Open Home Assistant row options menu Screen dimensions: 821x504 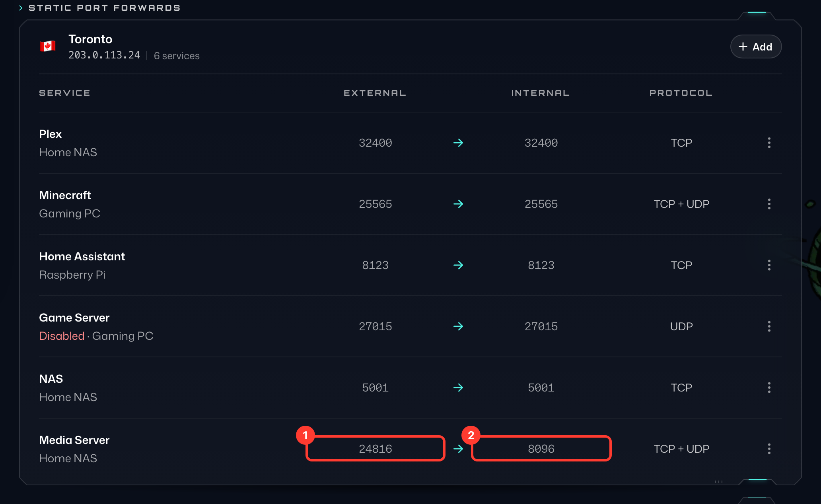click(x=769, y=265)
